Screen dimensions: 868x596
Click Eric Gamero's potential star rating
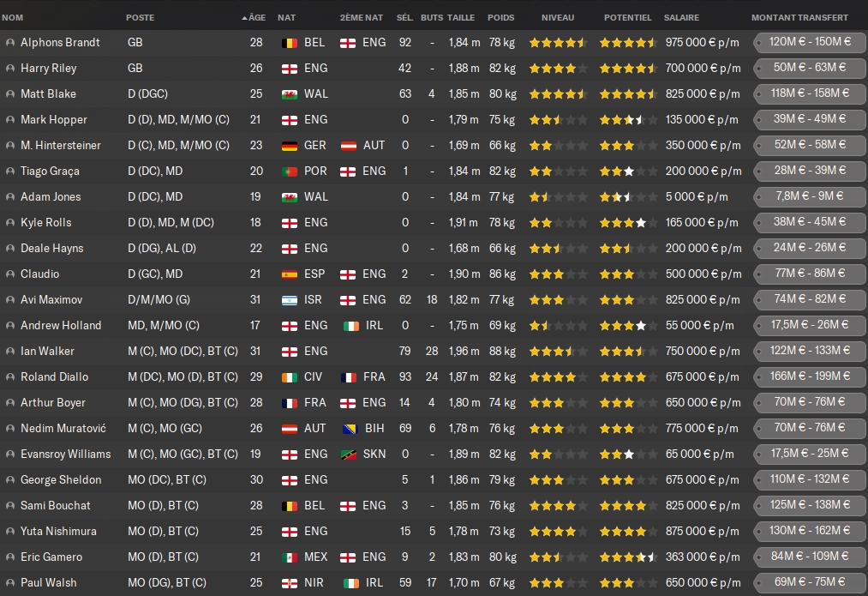(x=628, y=557)
